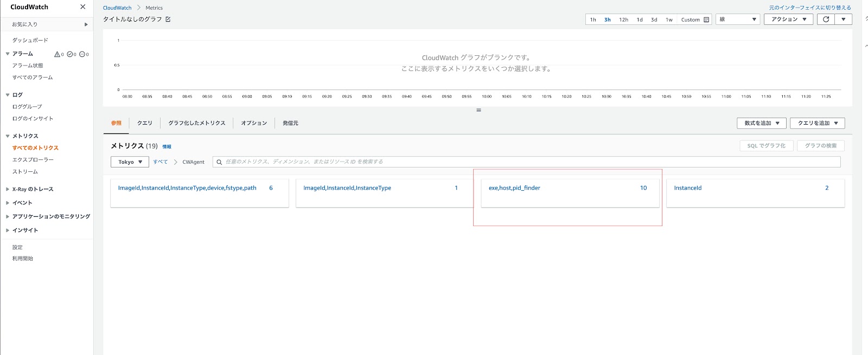
Task: Collapse the メトリクス section
Action: pos(8,136)
